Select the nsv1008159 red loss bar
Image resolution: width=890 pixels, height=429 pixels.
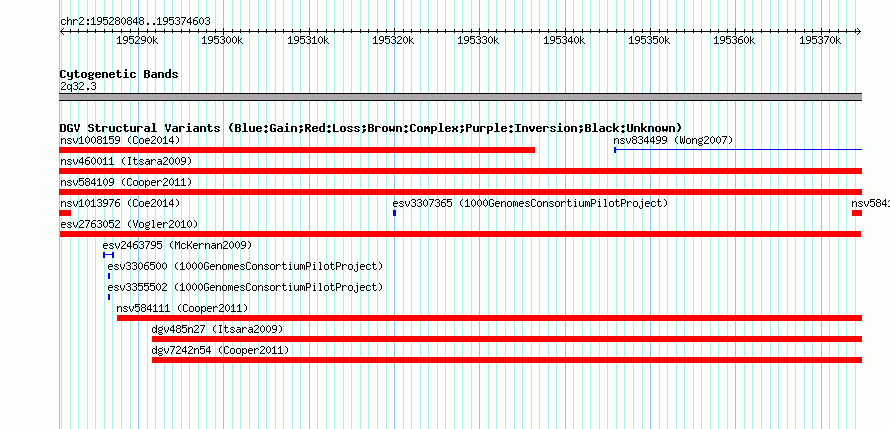297,150
